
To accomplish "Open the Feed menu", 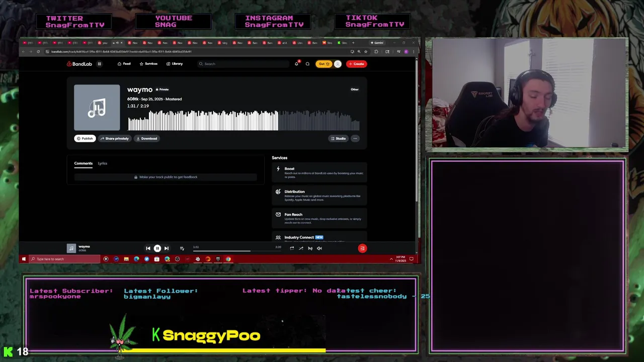I will coord(124,64).
